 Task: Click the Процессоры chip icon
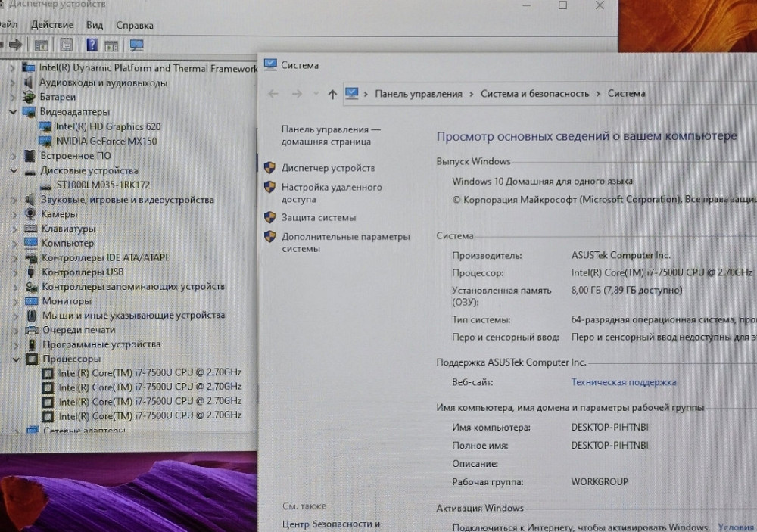pos(32,359)
